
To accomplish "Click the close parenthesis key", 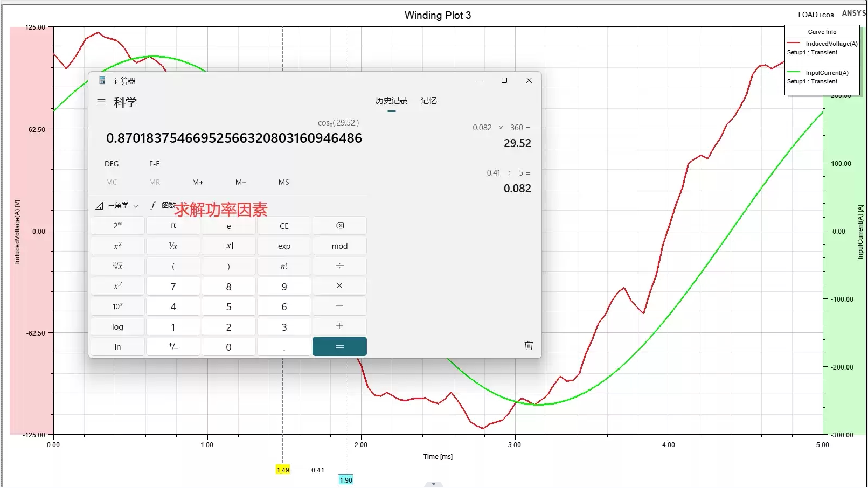I will tap(228, 266).
